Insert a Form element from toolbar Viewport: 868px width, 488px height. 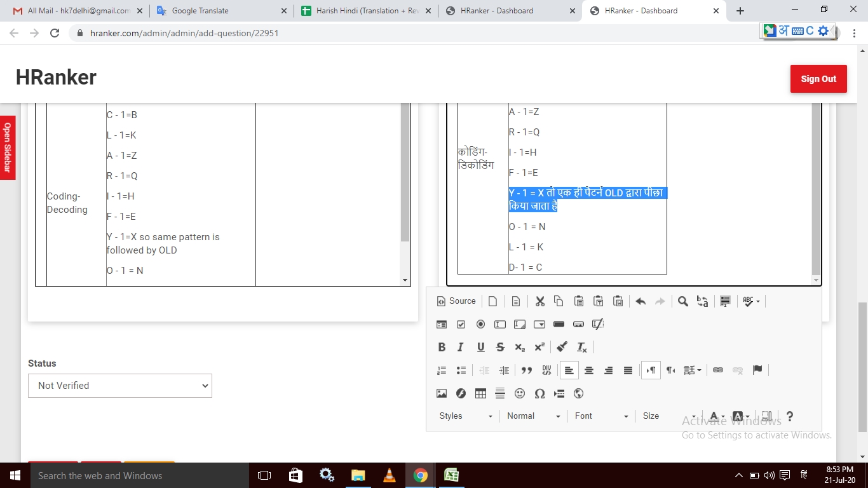coord(442,324)
